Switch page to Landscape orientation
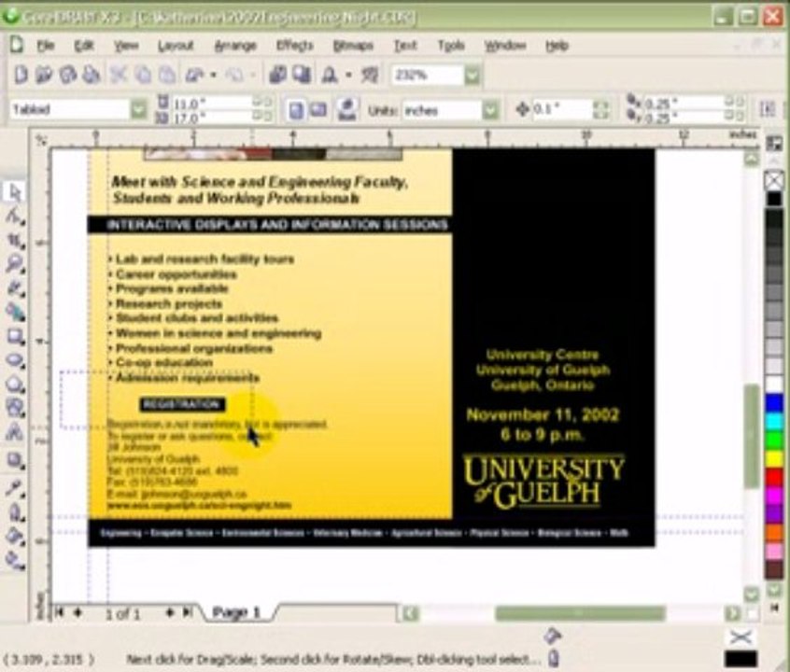This screenshot has width=790, height=672. pyautogui.click(x=318, y=110)
